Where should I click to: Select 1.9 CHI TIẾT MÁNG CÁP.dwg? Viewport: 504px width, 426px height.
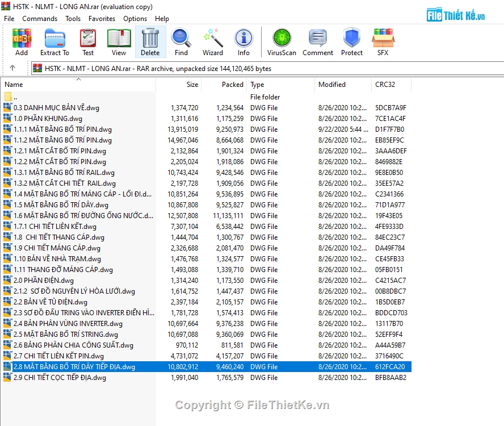tap(57, 248)
